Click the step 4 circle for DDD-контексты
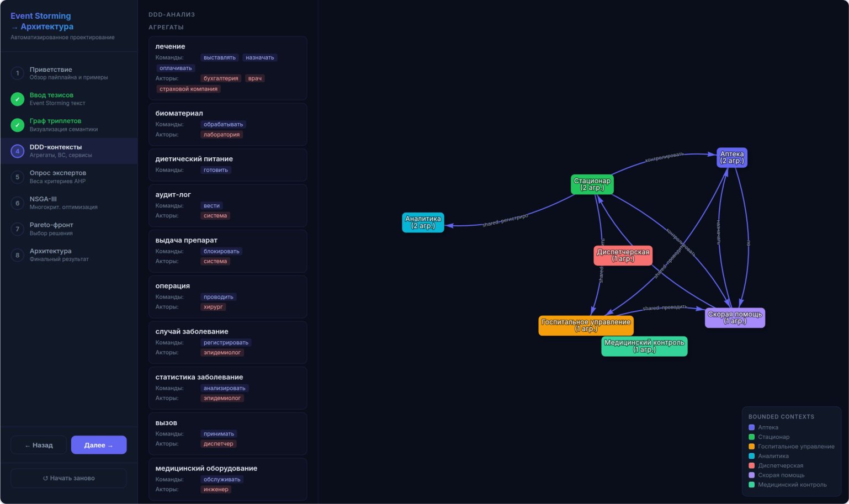 17,151
